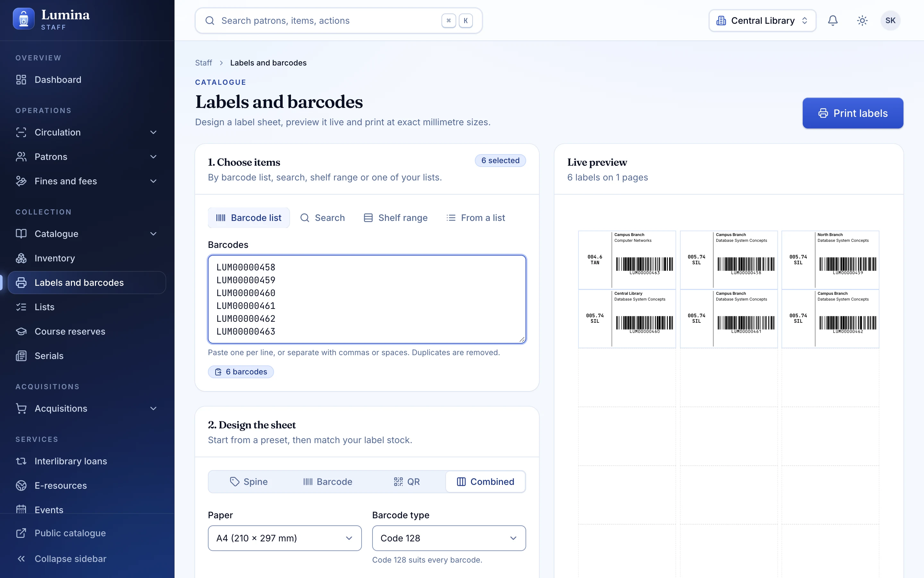The width and height of the screenshot is (924, 578).
Task: Click preview label LUM00000460 Central Library
Action: (627, 319)
